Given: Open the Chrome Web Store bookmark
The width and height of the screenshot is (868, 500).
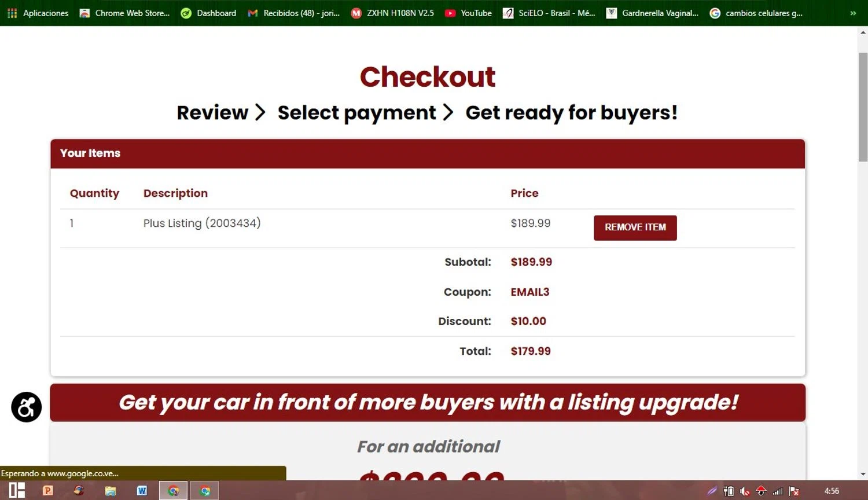Looking at the screenshot, I should coord(124,13).
